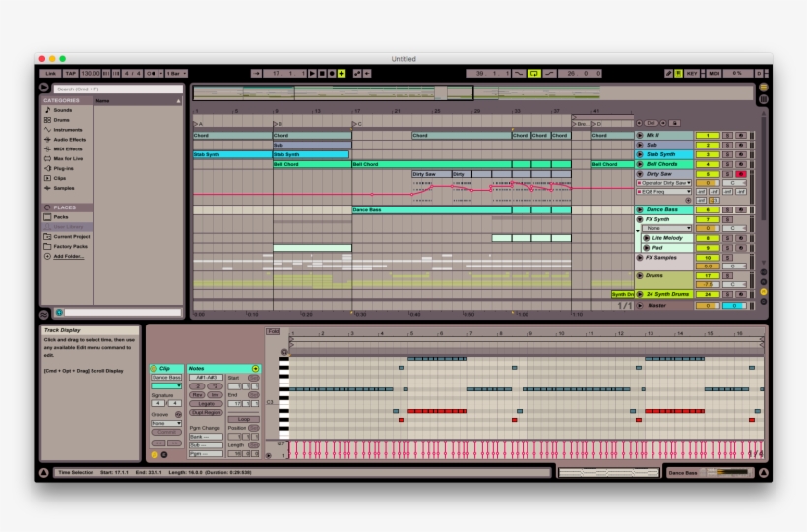Open the 1 Bar quantization dropdown
The height and width of the screenshot is (532, 807).
click(x=176, y=74)
